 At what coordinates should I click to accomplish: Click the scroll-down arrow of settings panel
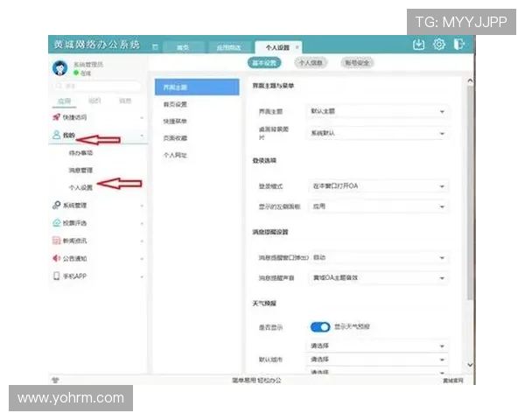tap(470, 365)
